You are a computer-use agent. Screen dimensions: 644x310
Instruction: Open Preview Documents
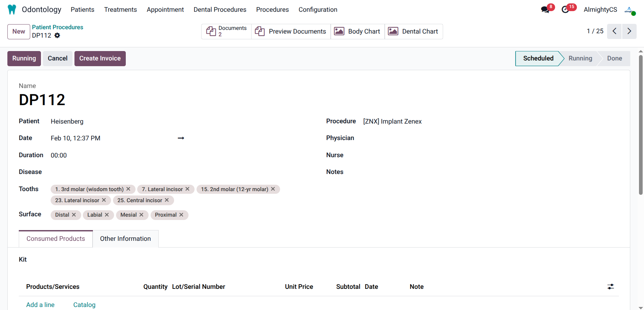[x=291, y=31]
